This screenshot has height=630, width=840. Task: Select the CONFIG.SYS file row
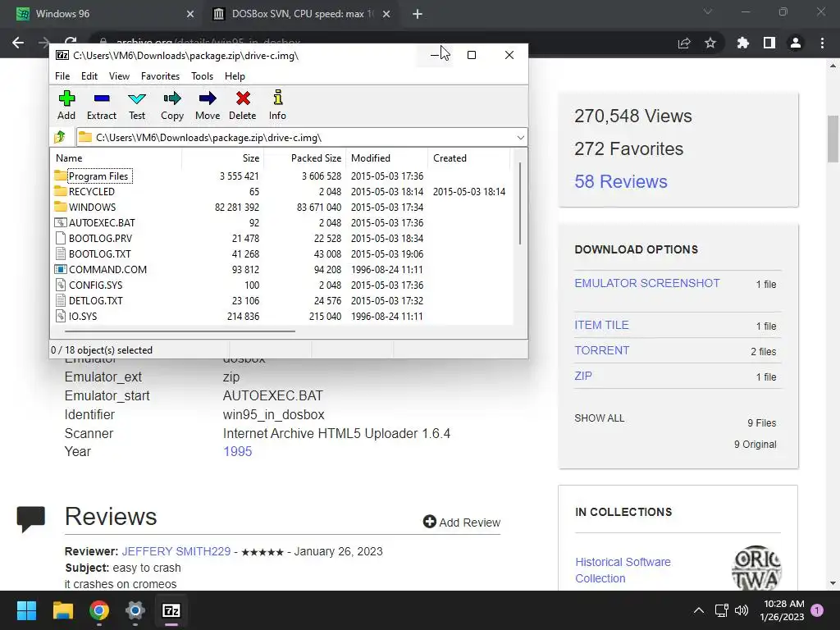[282, 285]
